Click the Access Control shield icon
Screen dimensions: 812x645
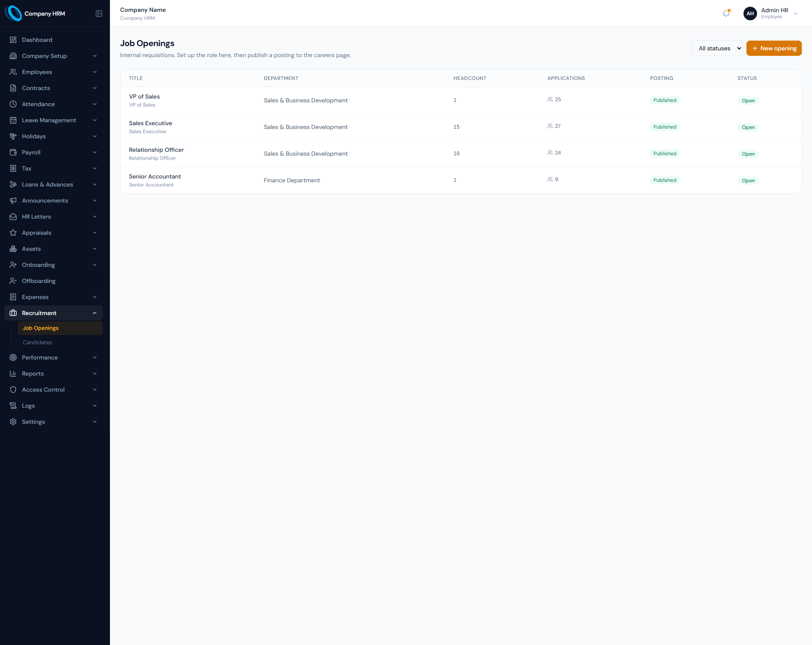coord(13,390)
